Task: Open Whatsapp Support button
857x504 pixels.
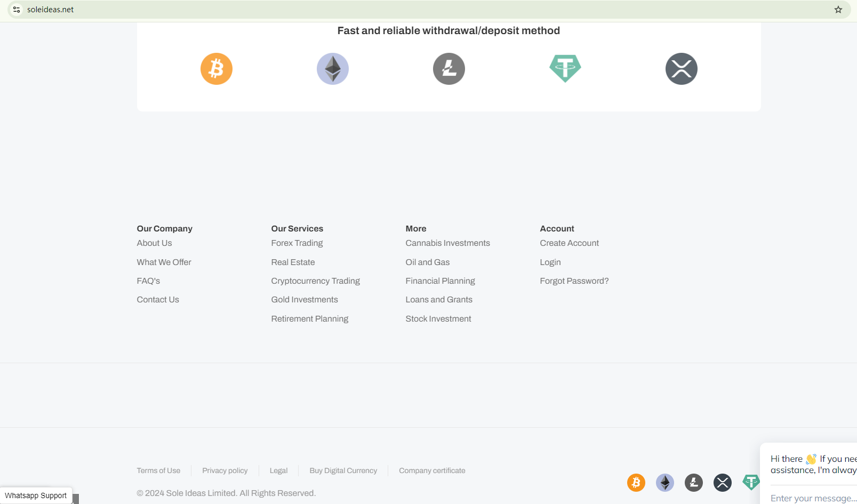Action: coord(36,495)
